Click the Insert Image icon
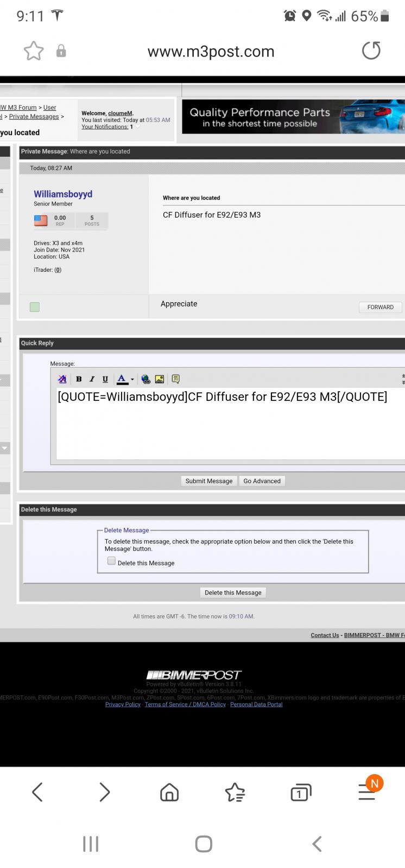The image size is (405, 868). point(160,379)
